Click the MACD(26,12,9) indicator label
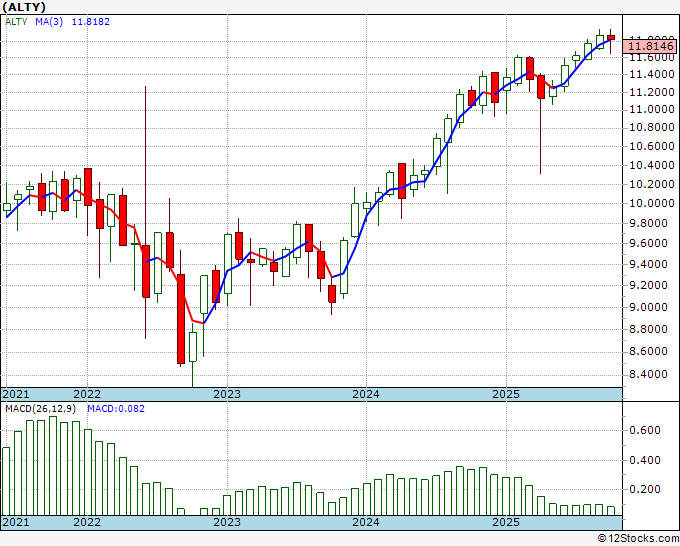This screenshot has height=546, width=680. click(x=40, y=409)
